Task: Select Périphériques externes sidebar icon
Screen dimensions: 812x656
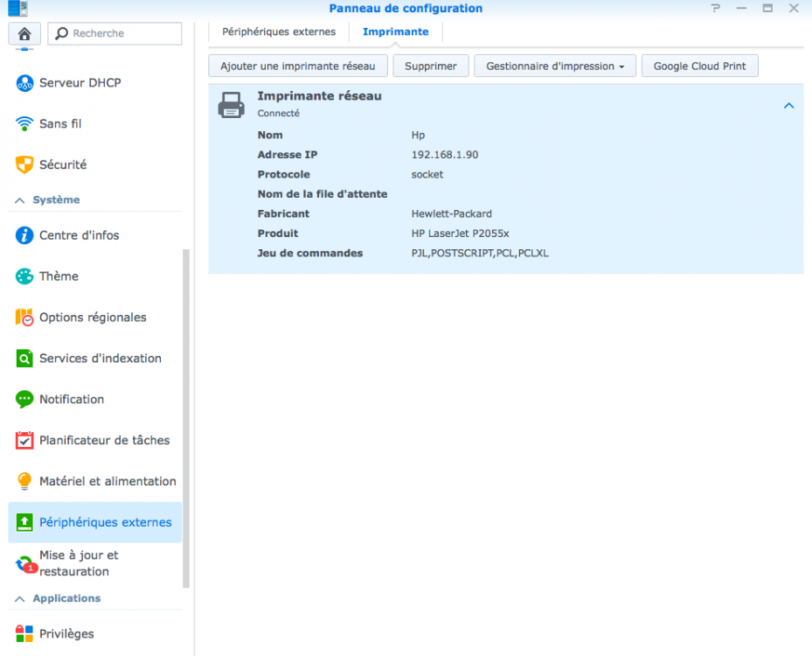Action: tap(24, 522)
